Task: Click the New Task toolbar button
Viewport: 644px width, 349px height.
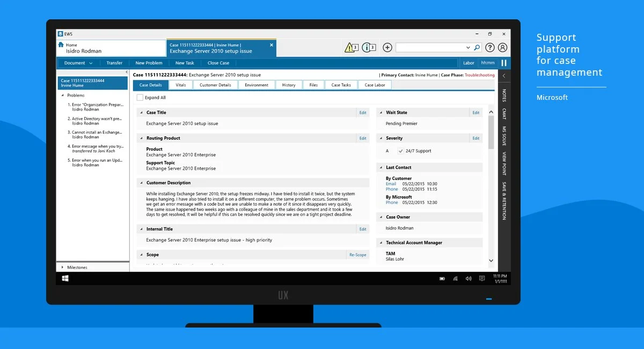Action: point(185,63)
